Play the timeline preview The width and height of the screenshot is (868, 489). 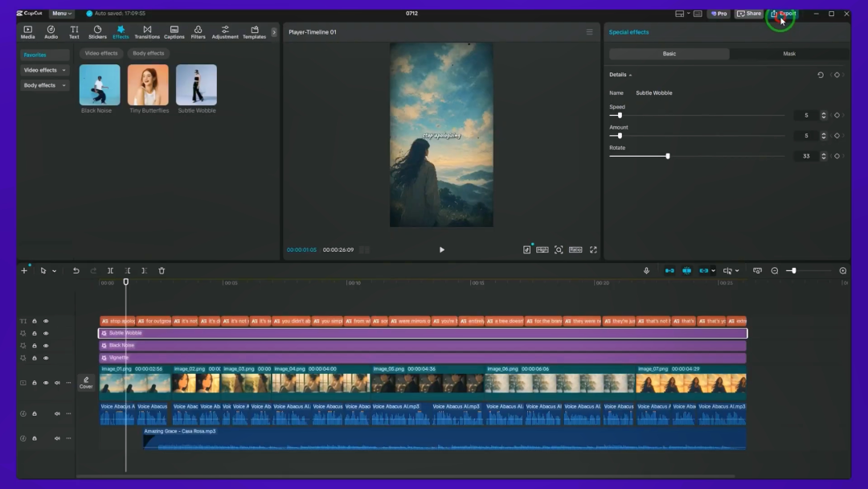pos(441,250)
